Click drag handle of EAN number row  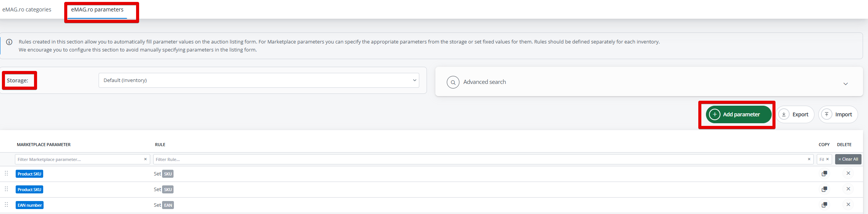pos(6,204)
